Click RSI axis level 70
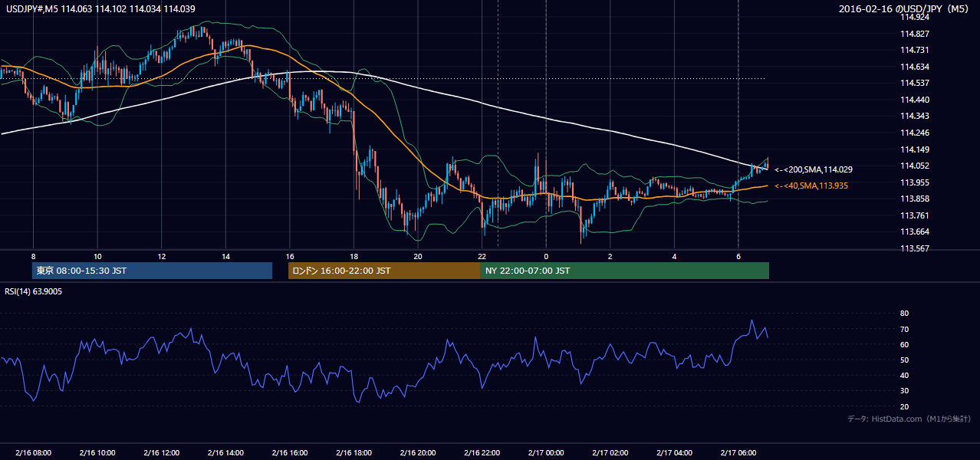The width and height of the screenshot is (980, 460). coord(905,329)
